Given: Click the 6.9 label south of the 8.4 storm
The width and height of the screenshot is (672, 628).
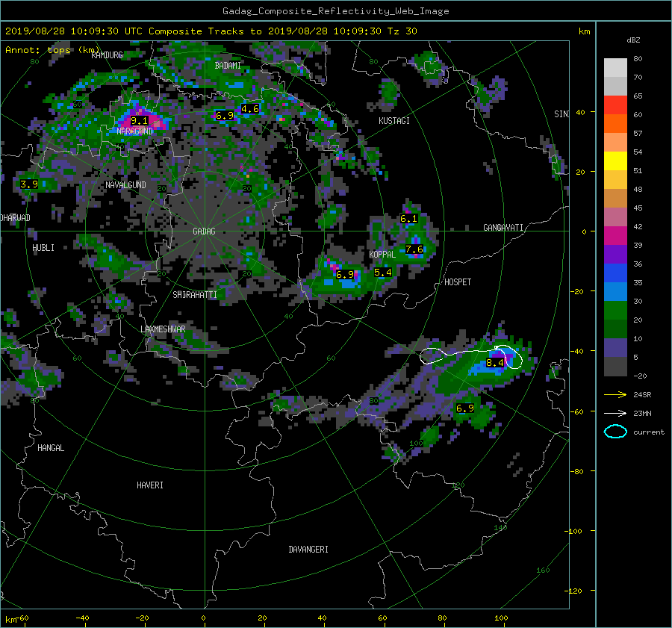Looking at the screenshot, I should 465,408.
